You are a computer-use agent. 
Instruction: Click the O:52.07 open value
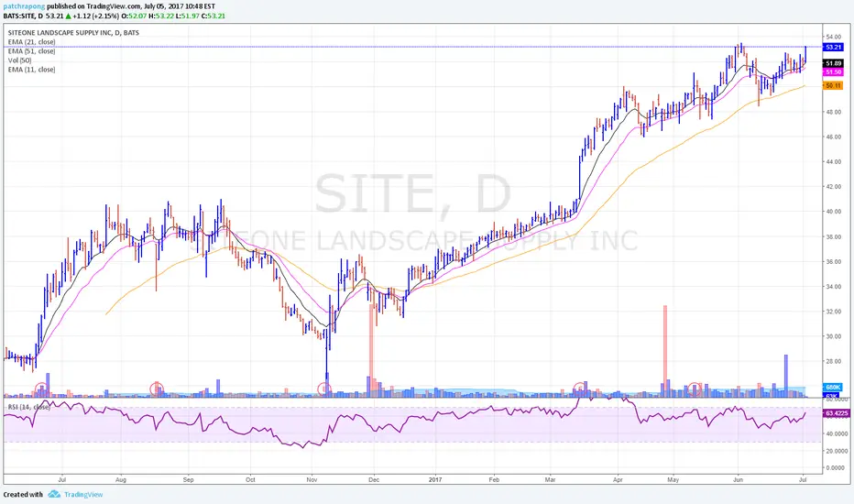point(134,16)
